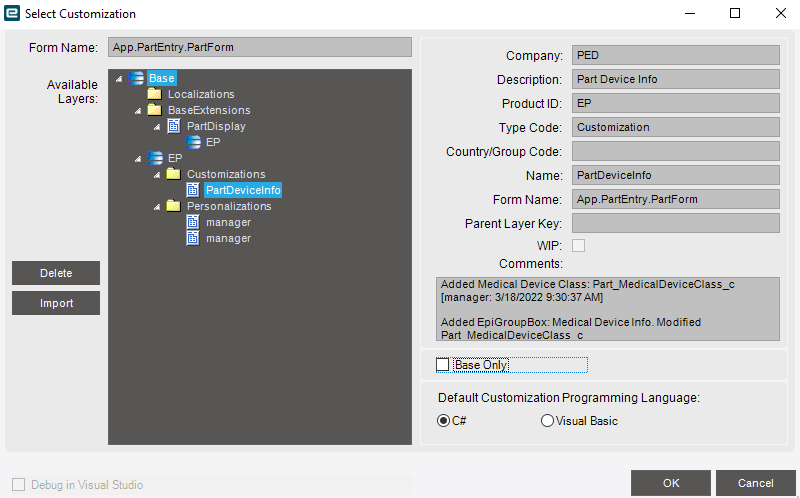Collapse the Customizations node arrow
This screenshot has height=498, width=800.
(157, 175)
